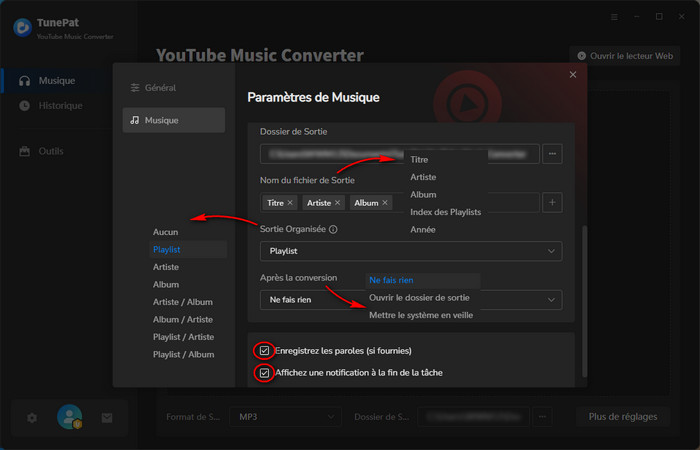Screen dimensions: 700x450
Task: Click the Album tag chip
Action: (371, 203)
